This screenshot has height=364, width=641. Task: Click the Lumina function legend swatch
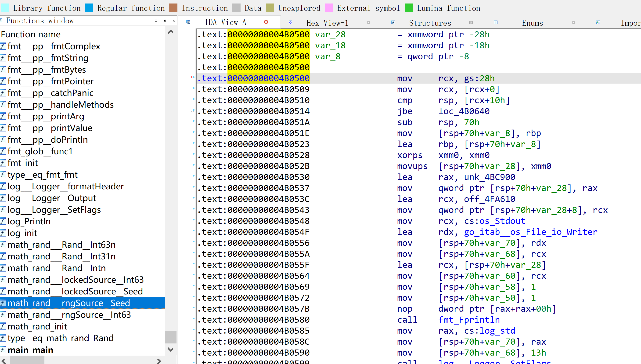click(x=409, y=8)
